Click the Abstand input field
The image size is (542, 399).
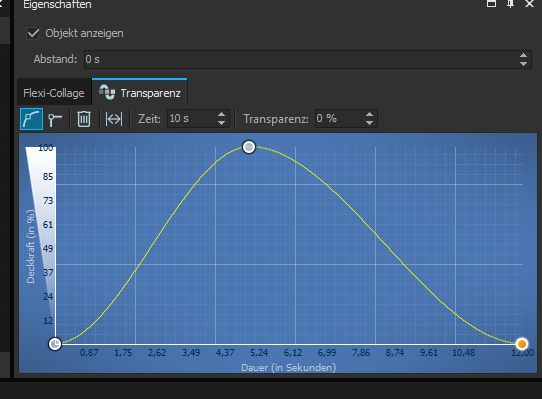[300, 59]
